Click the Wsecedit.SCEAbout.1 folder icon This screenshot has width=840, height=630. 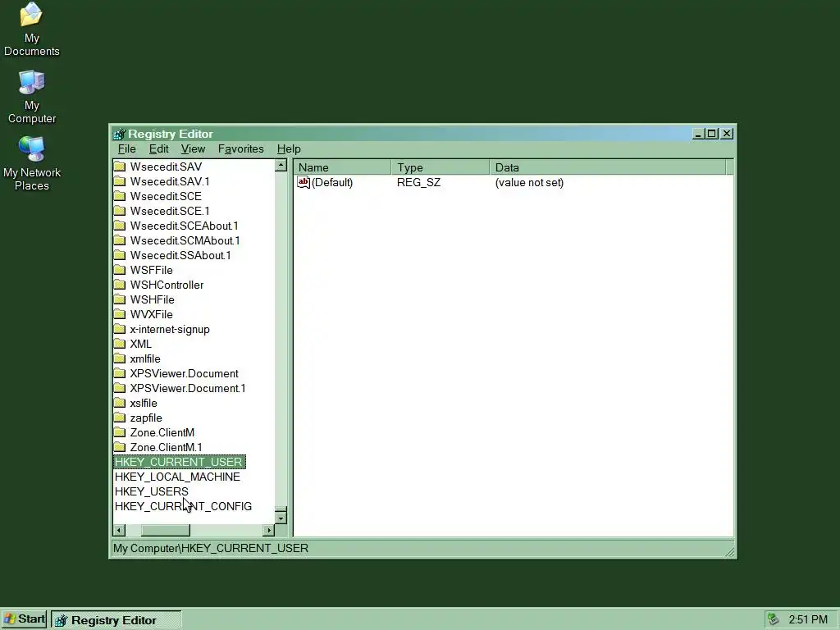point(120,226)
